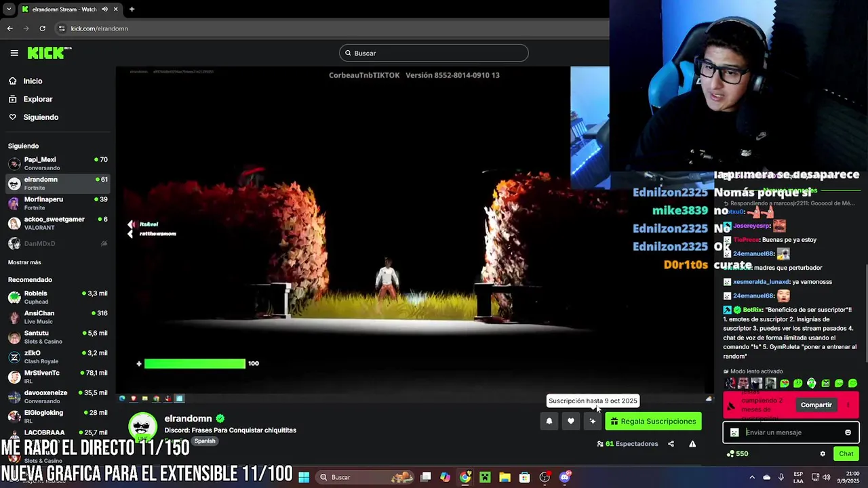Click the last green Kick quick emote
The image size is (868, 488).
coord(852,384)
